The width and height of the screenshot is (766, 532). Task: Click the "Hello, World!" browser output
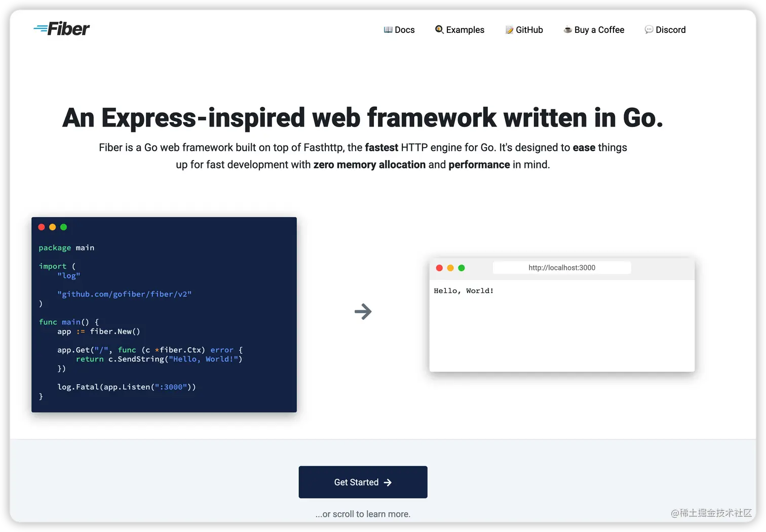(x=464, y=291)
